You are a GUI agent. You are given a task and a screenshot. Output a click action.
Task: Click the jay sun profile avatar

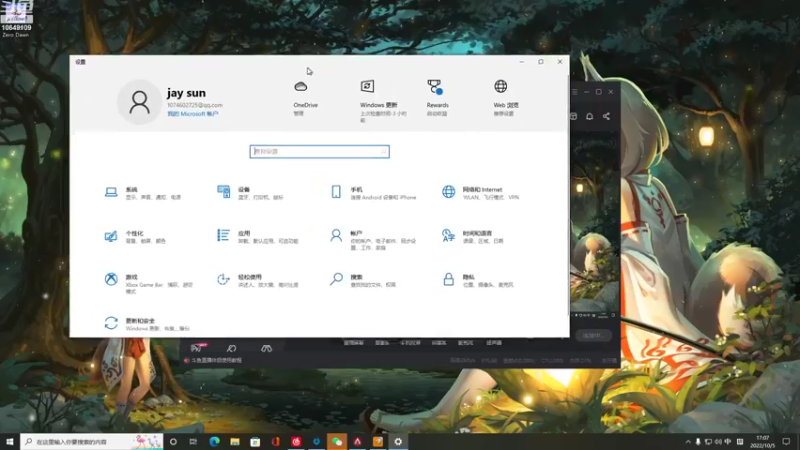(x=139, y=102)
